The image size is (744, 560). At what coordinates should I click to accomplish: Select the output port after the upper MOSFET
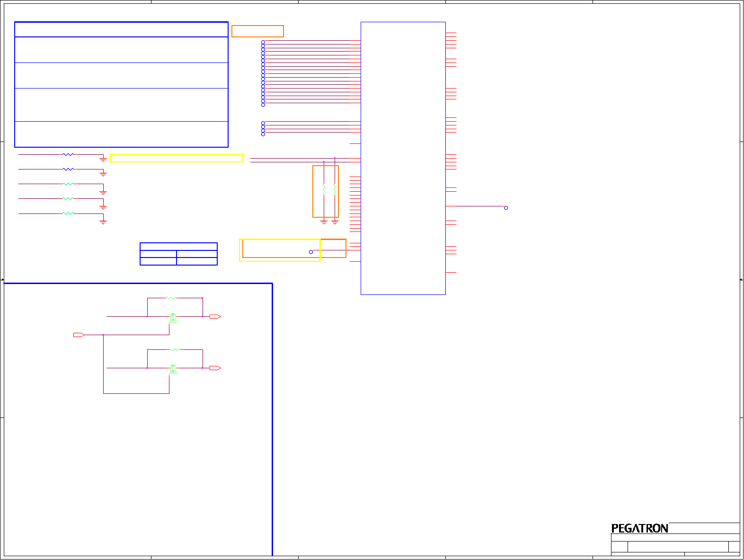click(x=215, y=316)
